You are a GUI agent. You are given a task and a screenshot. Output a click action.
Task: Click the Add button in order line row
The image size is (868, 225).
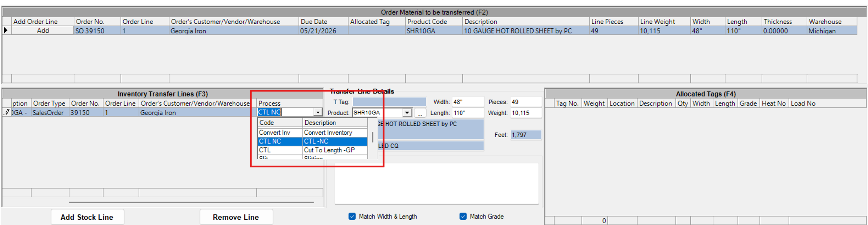tap(43, 31)
